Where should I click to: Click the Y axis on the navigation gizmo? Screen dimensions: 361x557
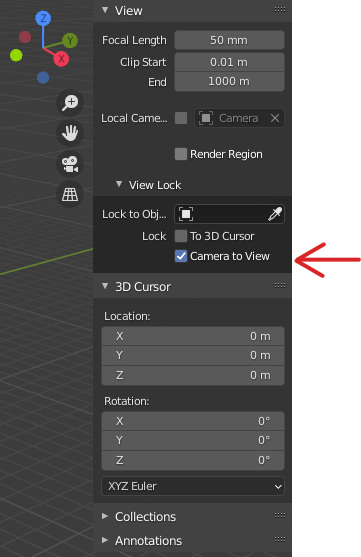(x=70, y=40)
